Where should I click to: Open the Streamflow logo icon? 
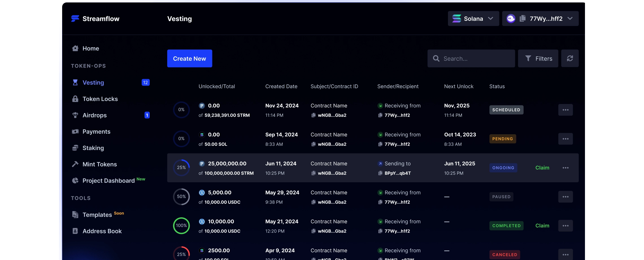75,19
